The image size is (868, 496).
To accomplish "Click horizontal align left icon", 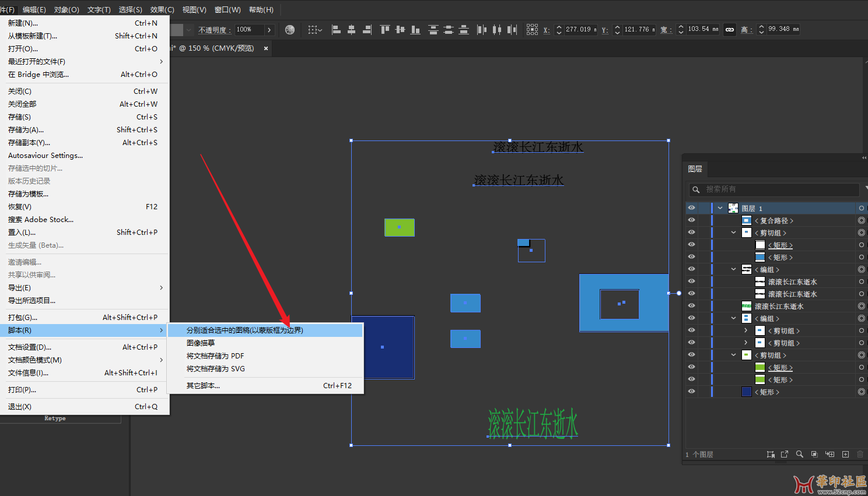I will click(x=337, y=30).
